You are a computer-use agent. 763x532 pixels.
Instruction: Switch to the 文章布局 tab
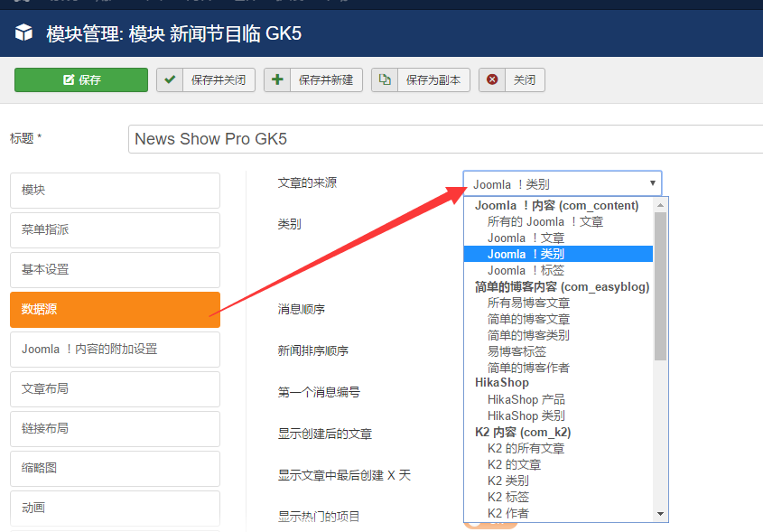[x=115, y=389]
